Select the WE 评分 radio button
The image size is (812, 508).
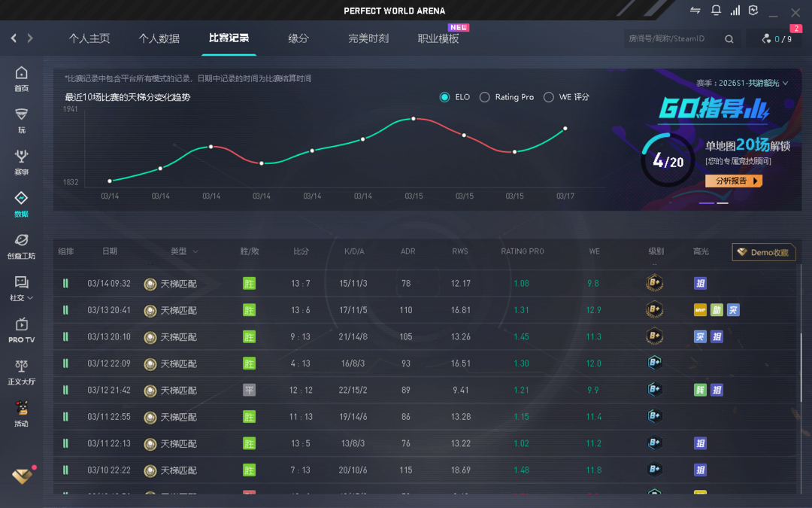(x=549, y=97)
